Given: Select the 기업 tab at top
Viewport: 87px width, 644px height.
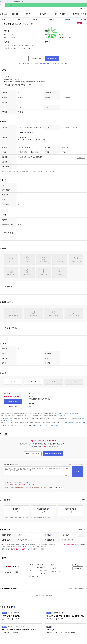Looking at the screenshot, I should (x=11, y=5).
